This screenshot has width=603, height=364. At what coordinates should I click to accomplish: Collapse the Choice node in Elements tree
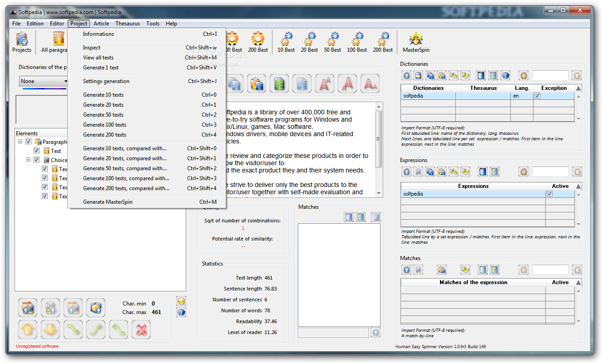[x=28, y=160]
